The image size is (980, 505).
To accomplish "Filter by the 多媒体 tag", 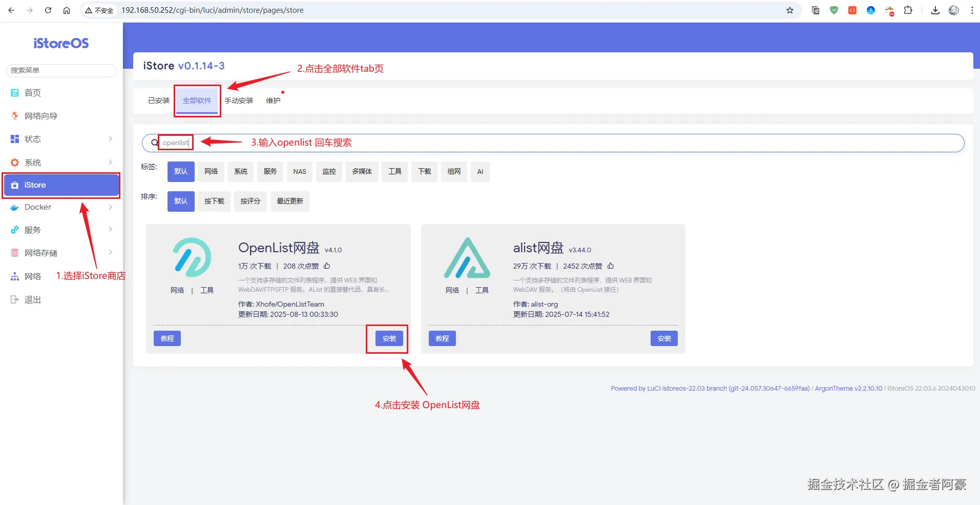I will 362,172.
